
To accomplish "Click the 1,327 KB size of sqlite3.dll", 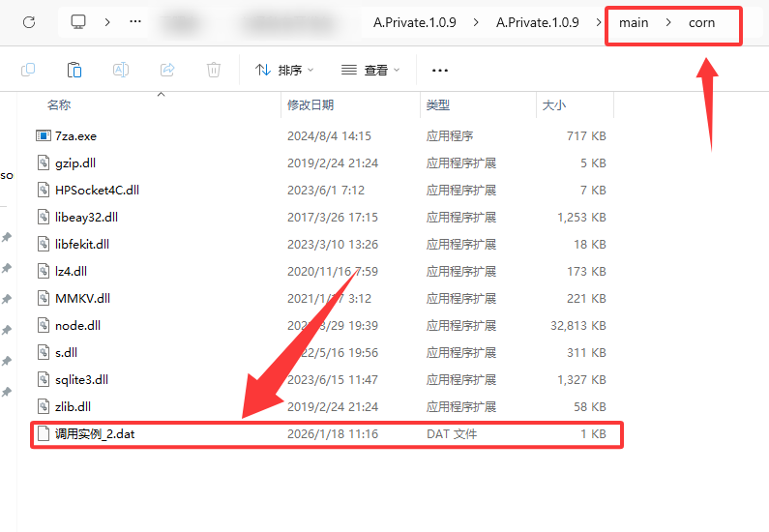I will (x=581, y=379).
